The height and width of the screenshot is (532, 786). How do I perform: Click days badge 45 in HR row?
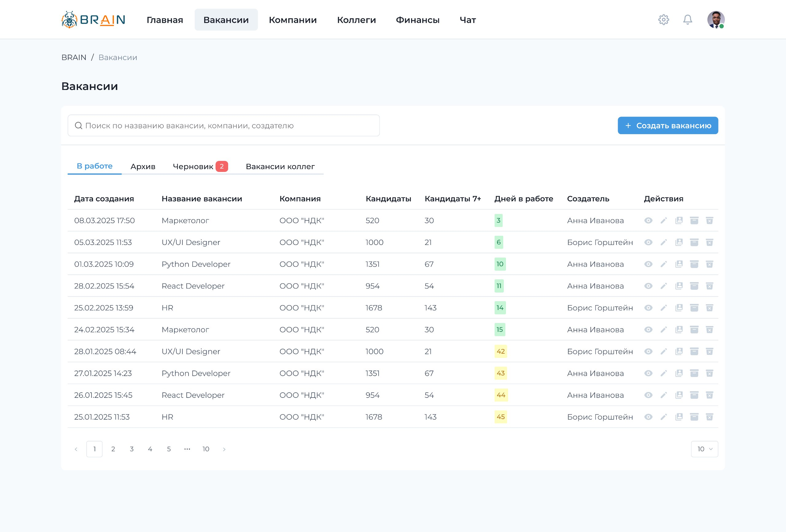tap(500, 417)
